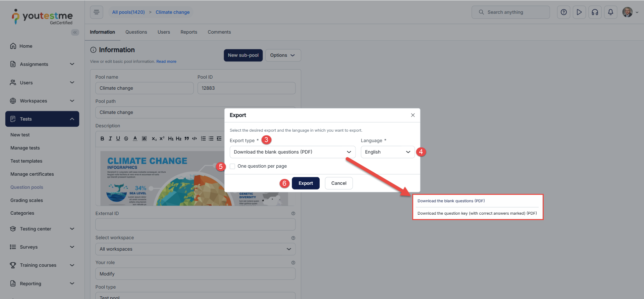Open the notifications bell icon
This screenshot has width=644, height=299.
pos(610,12)
